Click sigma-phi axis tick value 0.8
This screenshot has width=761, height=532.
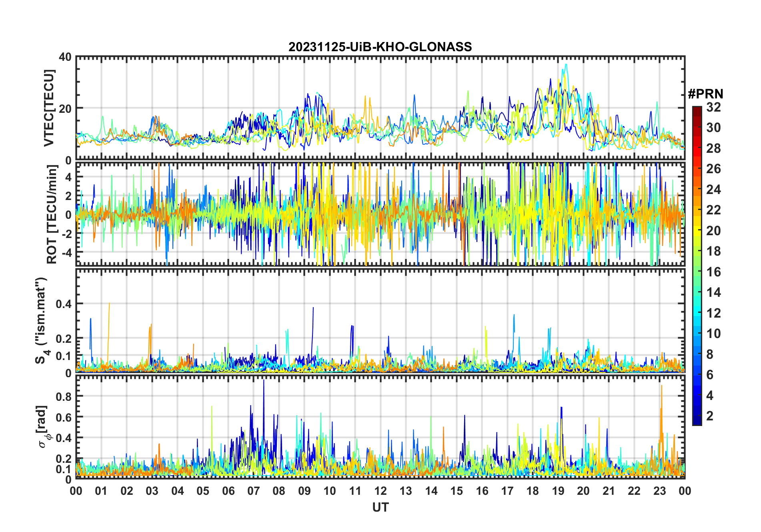click(x=64, y=396)
